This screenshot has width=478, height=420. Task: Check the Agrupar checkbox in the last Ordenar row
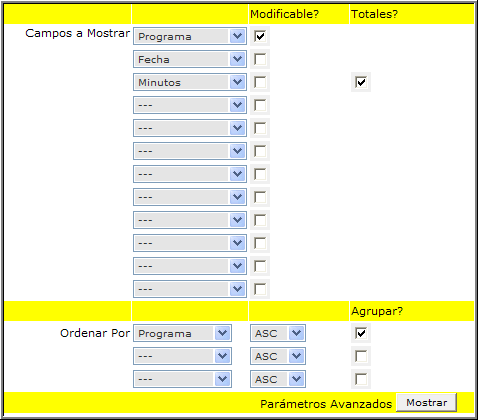361,379
